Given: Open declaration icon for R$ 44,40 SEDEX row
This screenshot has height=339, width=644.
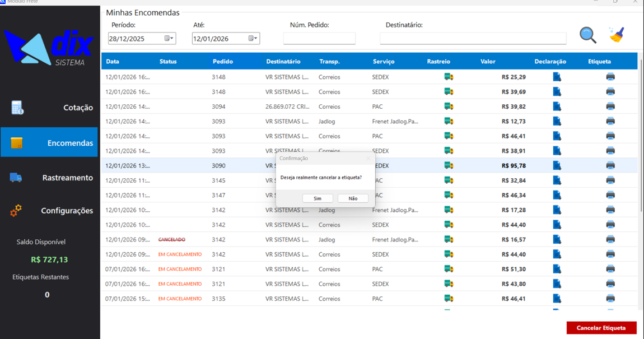Looking at the screenshot, I should pos(557,225).
